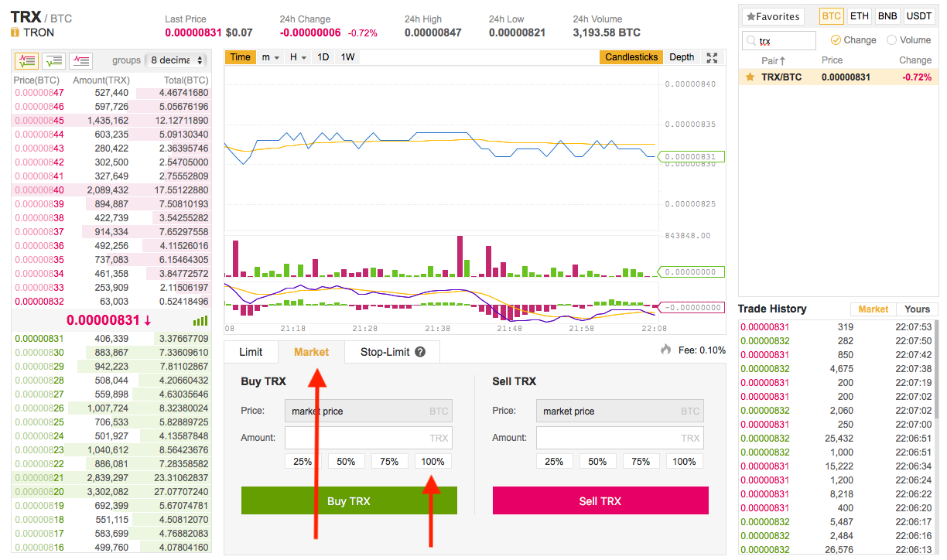Select the Change radio option
947x560 pixels.
coord(836,40)
